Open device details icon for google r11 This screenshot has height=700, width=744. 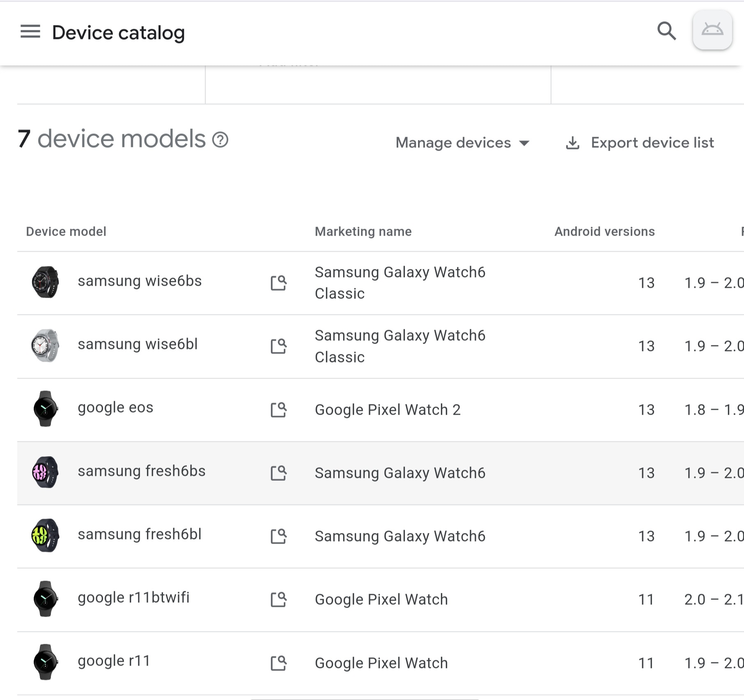279,663
